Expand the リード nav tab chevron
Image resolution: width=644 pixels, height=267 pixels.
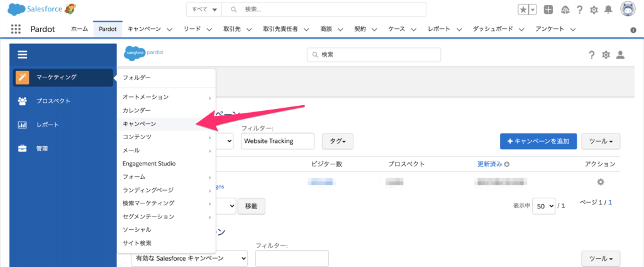pos(209,29)
